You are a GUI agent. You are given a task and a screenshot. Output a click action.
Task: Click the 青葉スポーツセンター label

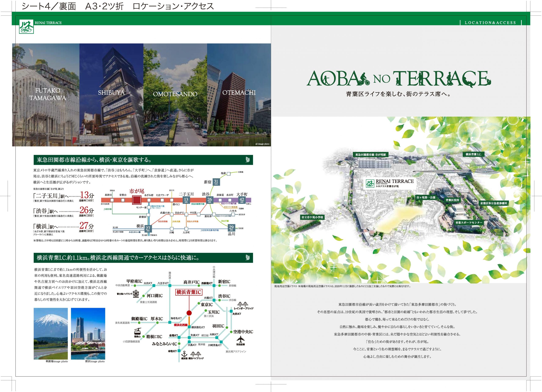(469, 223)
